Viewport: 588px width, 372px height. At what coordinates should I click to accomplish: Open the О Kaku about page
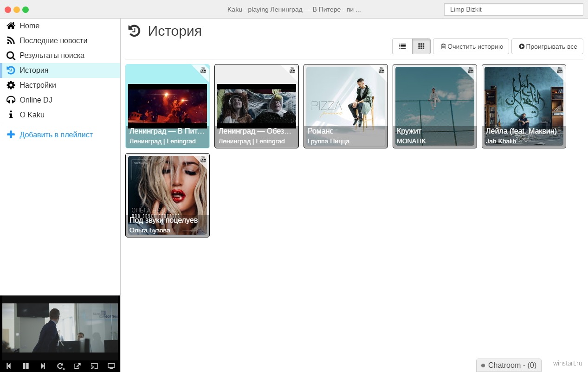(x=60, y=115)
